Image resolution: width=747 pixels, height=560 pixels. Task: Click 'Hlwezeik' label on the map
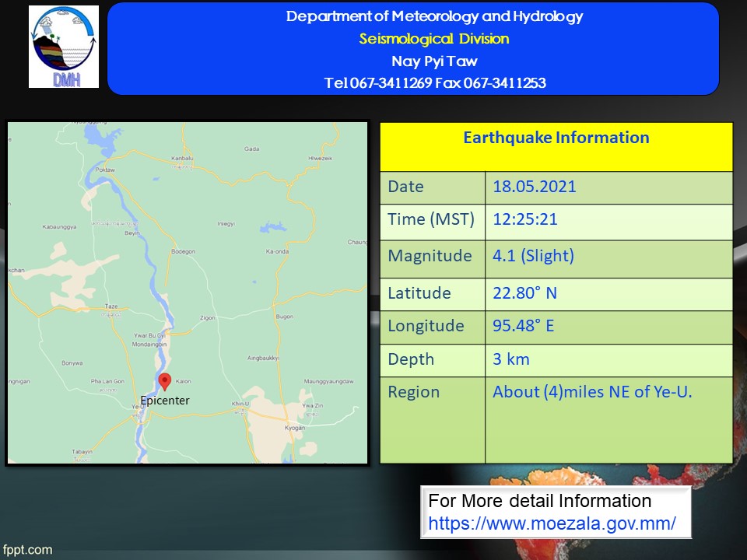pyautogui.click(x=320, y=158)
